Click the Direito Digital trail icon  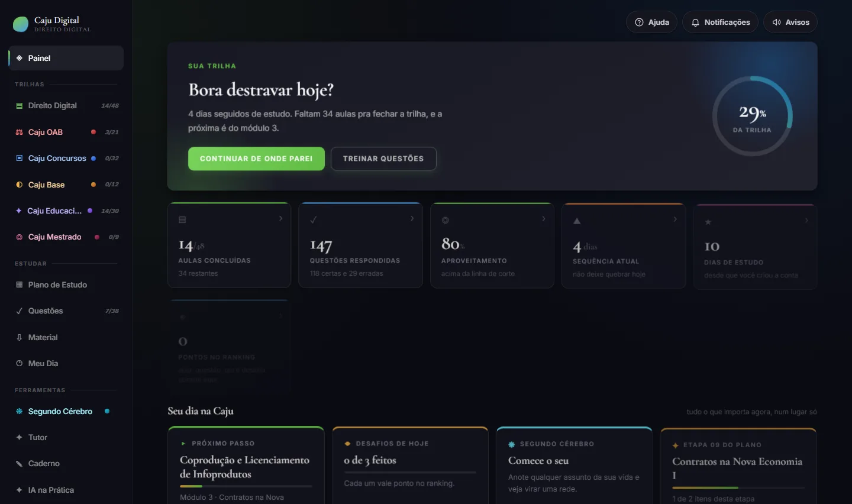pos(20,106)
